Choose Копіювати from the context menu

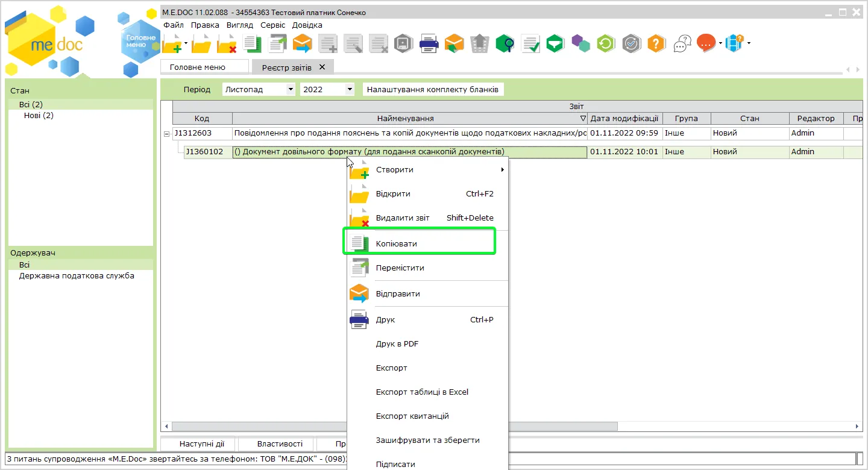419,243
